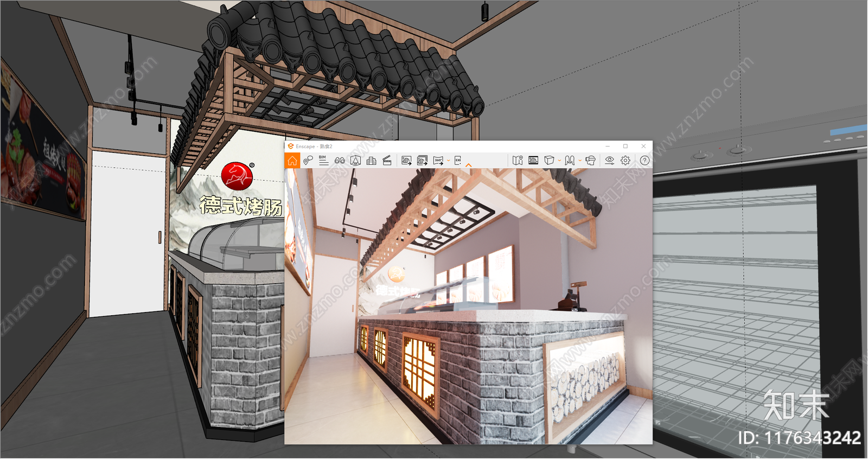Open the Enscape help icon
The width and height of the screenshot is (868, 459).
coord(644,161)
